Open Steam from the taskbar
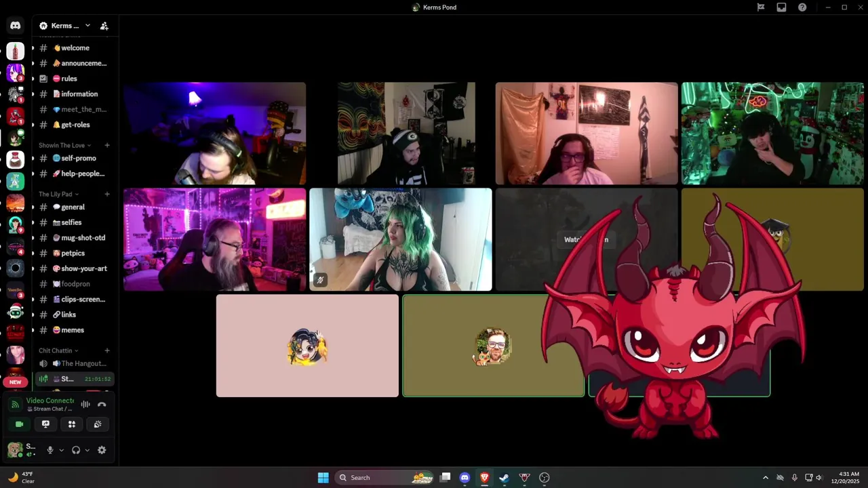 504,478
